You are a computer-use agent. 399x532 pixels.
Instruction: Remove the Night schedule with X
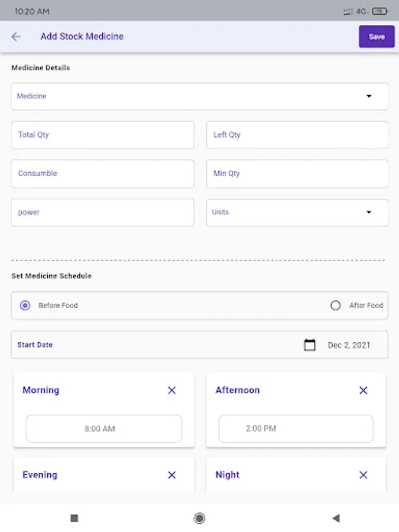coord(364,475)
